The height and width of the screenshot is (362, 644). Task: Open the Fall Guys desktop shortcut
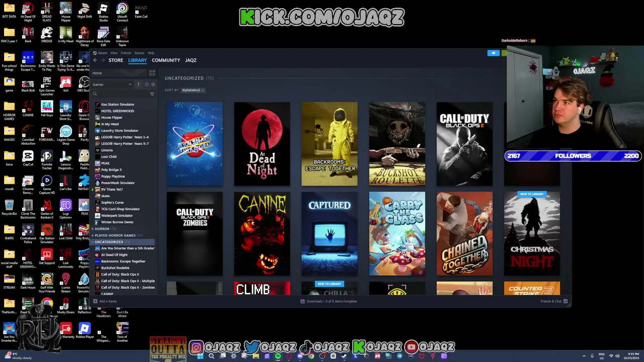pyautogui.click(x=47, y=109)
